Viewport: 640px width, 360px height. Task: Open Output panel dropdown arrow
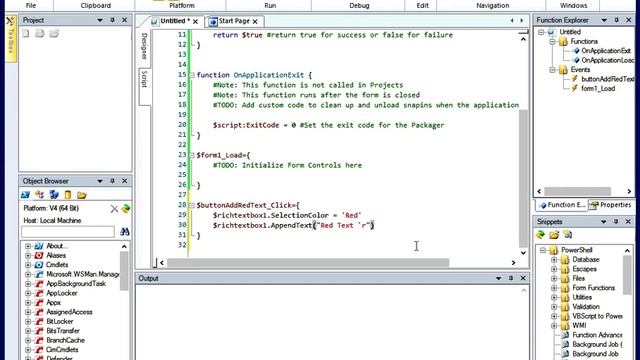pos(498,278)
